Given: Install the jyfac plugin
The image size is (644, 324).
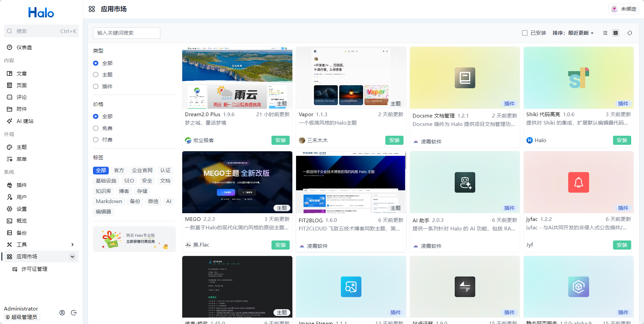Looking at the screenshot, I should (622, 245).
